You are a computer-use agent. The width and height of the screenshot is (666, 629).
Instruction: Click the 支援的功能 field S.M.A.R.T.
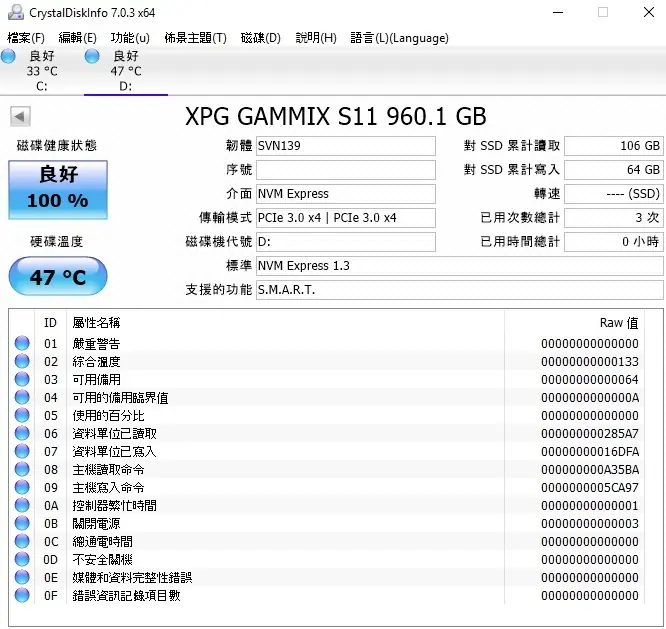pos(460,290)
